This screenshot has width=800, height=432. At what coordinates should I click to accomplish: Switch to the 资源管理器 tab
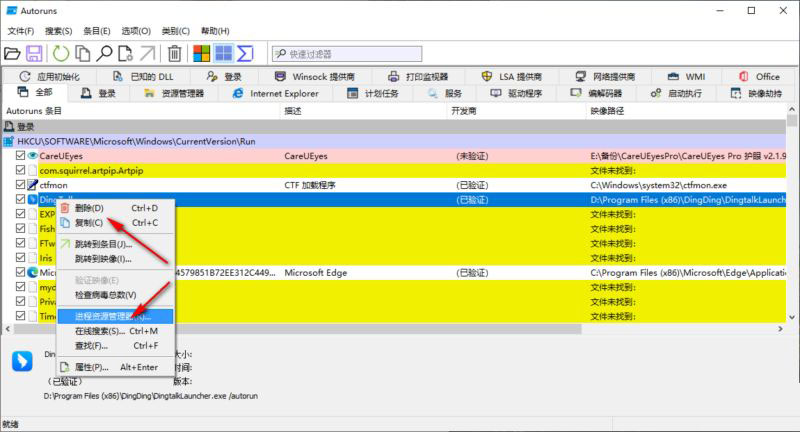click(174, 93)
